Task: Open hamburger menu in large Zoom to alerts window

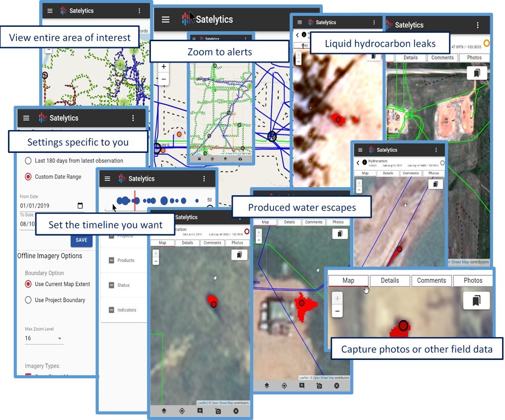Action: coord(165,19)
